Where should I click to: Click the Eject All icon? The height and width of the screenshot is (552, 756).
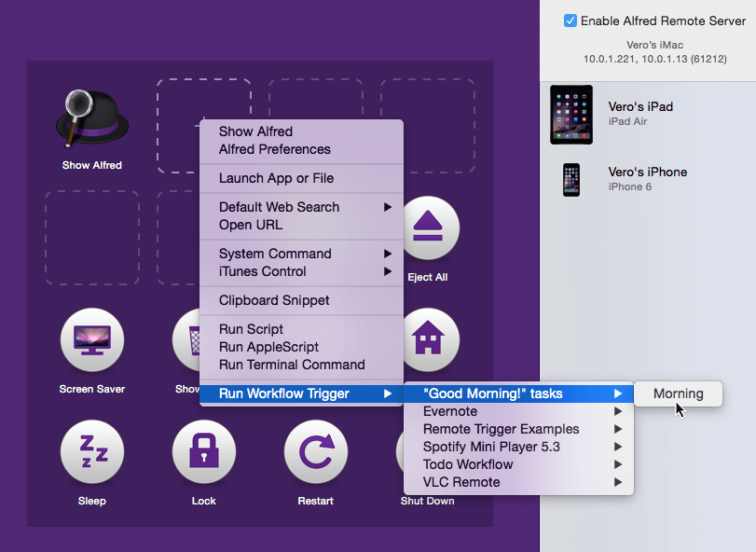430,227
